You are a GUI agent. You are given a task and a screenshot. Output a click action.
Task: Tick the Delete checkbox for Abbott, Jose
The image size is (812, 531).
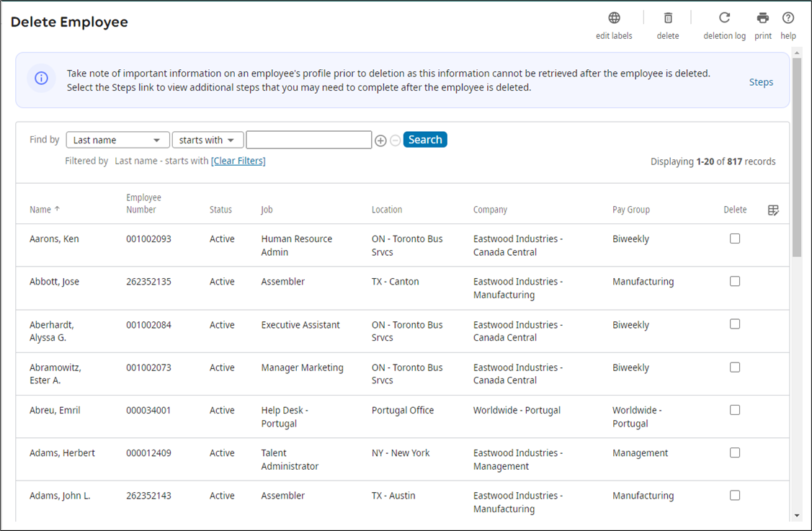coord(735,282)
